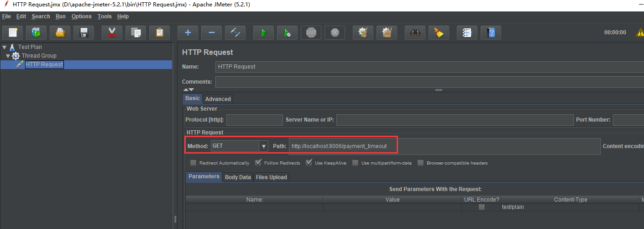Enable Redirect Automatically checkbox
The image size is (644, 229).
193,163
